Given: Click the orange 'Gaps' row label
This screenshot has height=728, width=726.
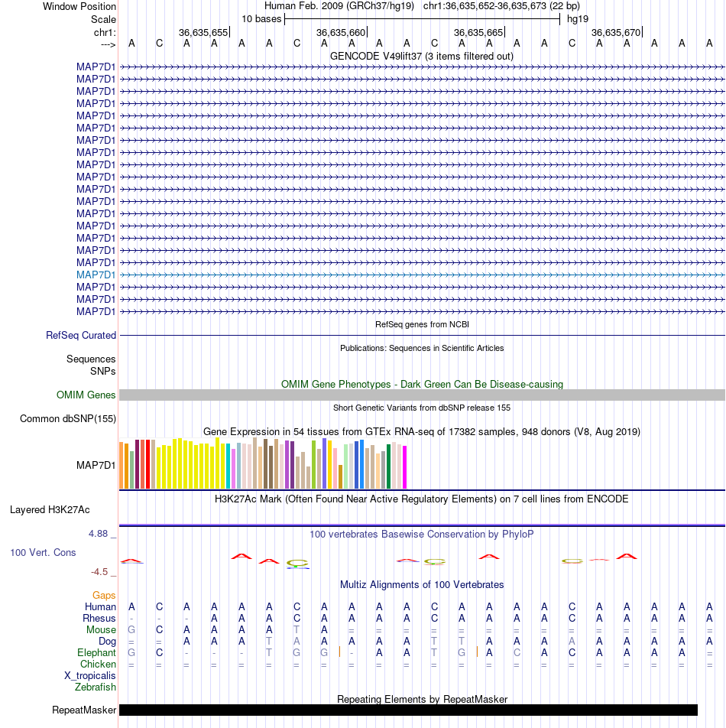Looking at the screenshot, I should click(104, 595).
